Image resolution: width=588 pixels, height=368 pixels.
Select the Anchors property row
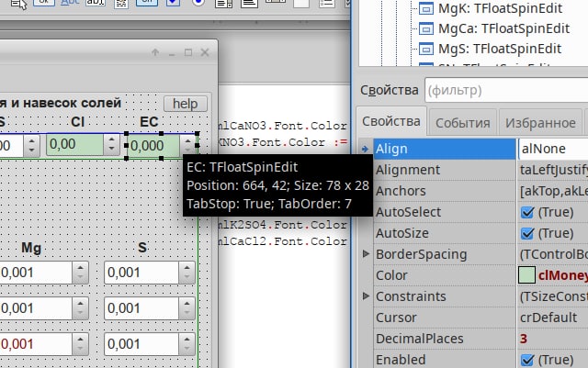pos(445,191)
